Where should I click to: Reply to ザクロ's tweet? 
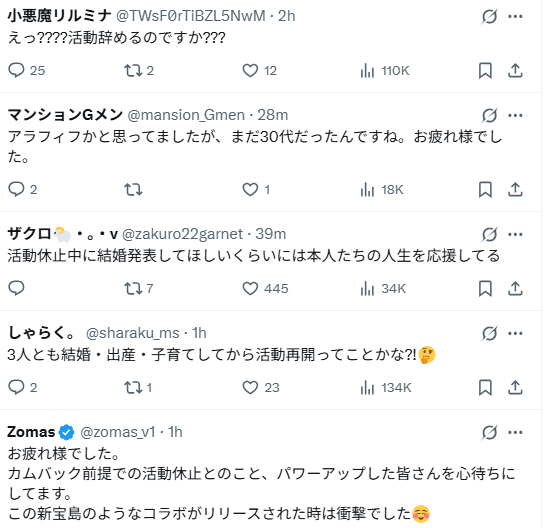point(16,288)
